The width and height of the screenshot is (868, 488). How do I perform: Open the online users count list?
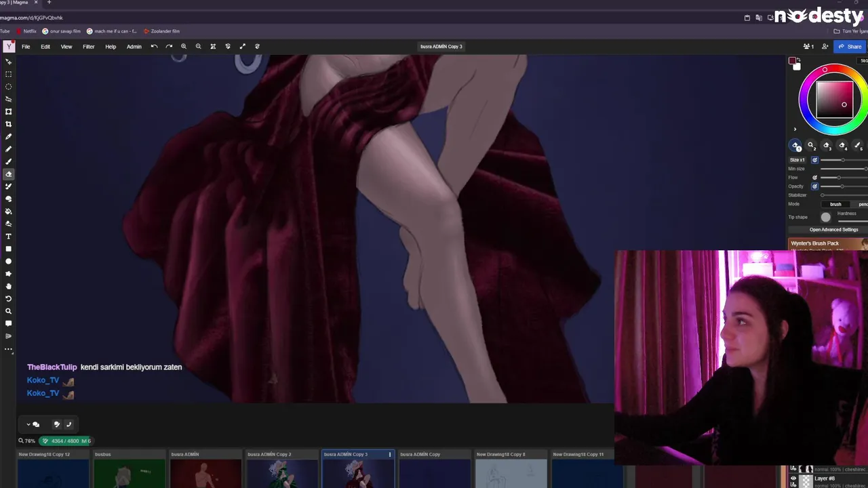808,47
